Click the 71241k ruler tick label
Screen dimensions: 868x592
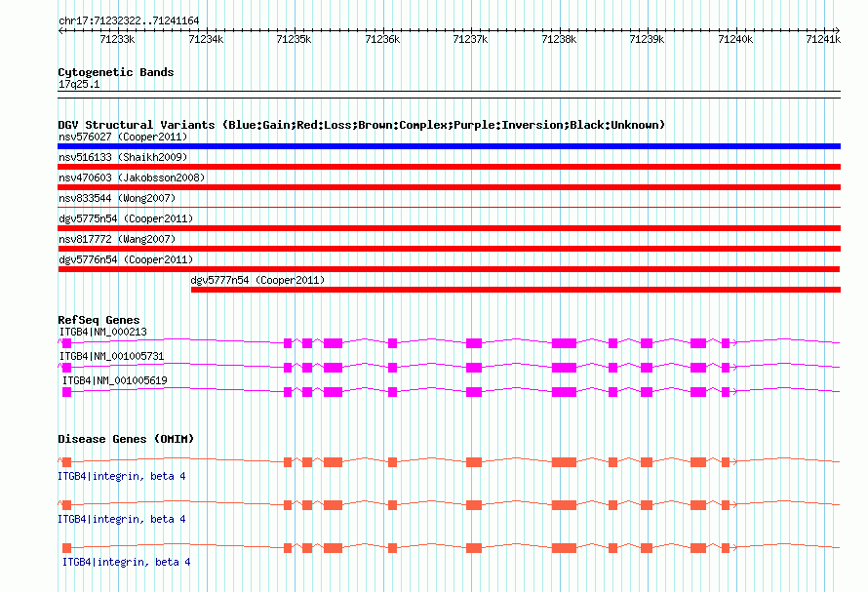pyautogui.click(x=823, y=39)
